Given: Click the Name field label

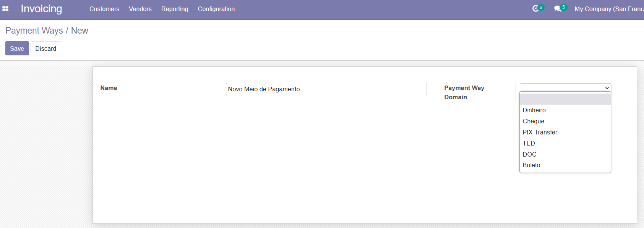Looking at the screenshot, I should (x=109, y=88).
